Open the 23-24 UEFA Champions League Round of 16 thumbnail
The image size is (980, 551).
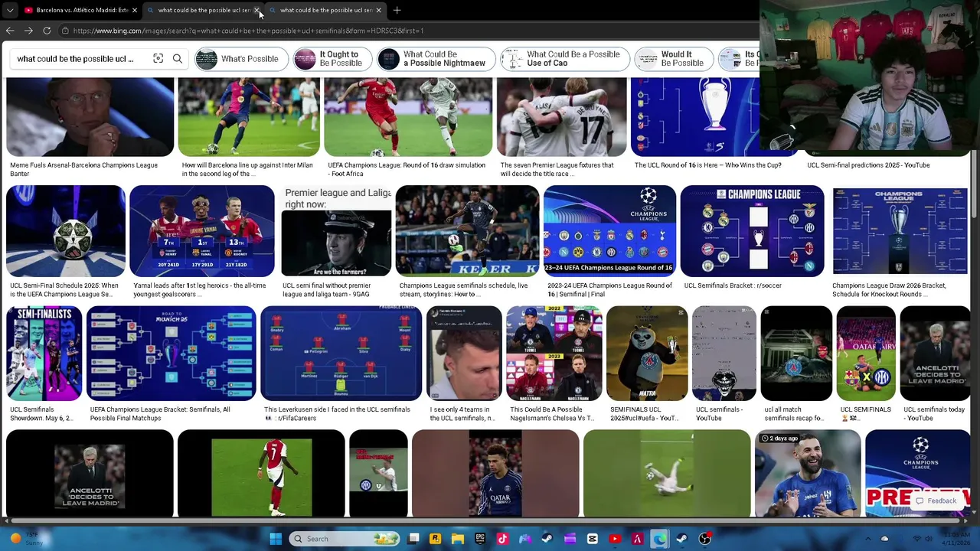[x=609, y=231]
